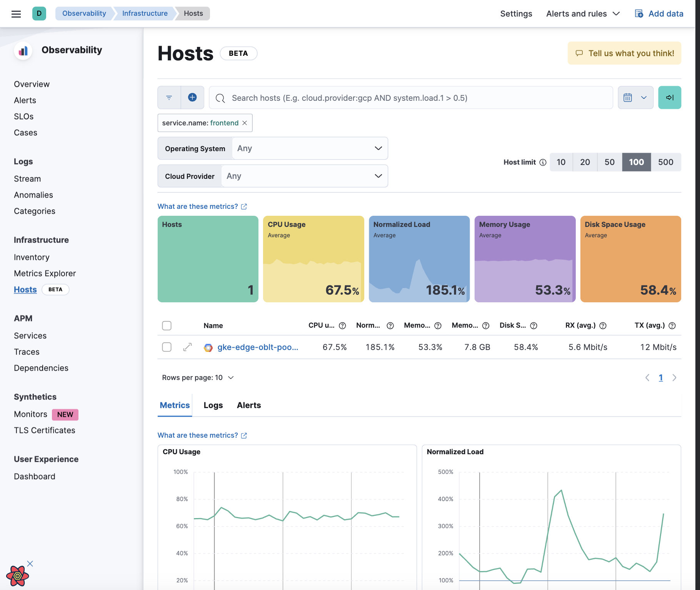
Task: Open the React Query devtools flower icon
Action: 17,576
